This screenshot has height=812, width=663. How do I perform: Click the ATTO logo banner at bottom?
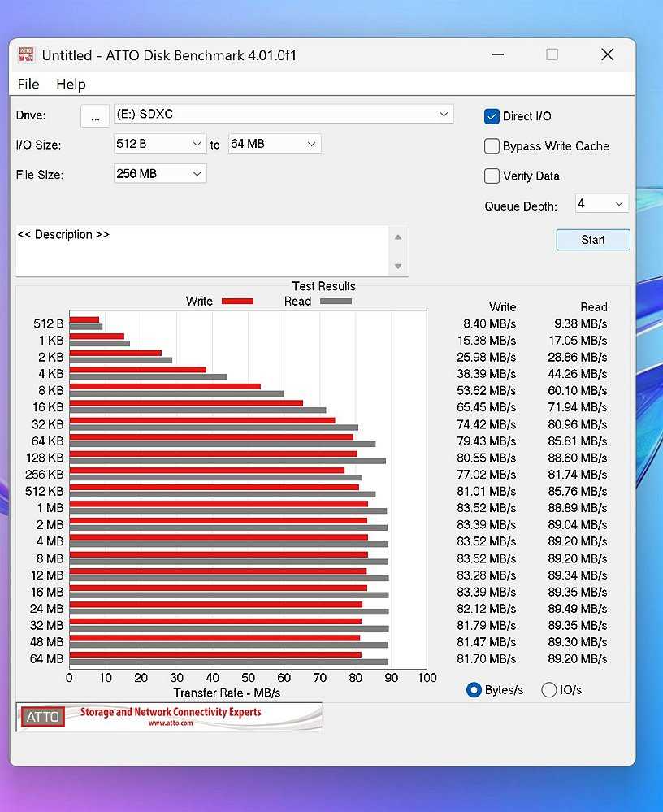pos(170,716)
